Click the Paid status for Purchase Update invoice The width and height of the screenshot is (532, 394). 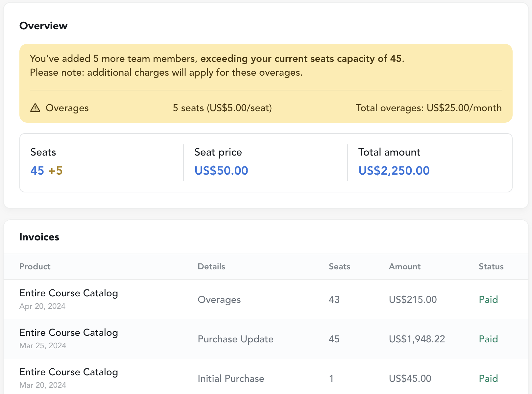tap(488, 339)
